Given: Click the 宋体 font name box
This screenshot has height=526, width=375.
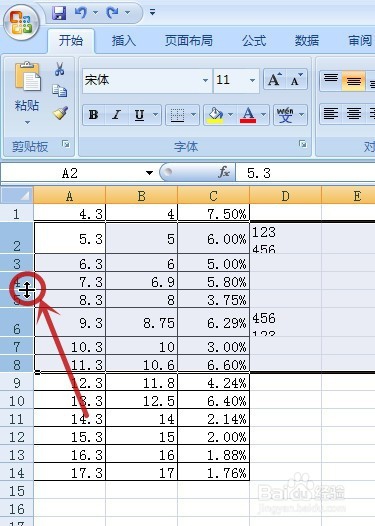Looking at the screenshot, I should (141, 81).
